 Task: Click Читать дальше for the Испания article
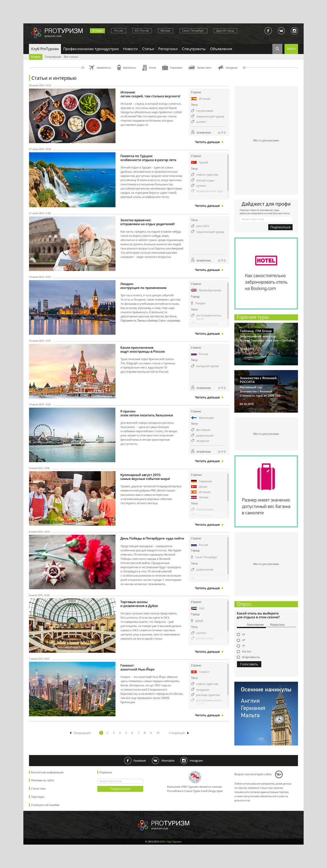click(x=209, y=142)
